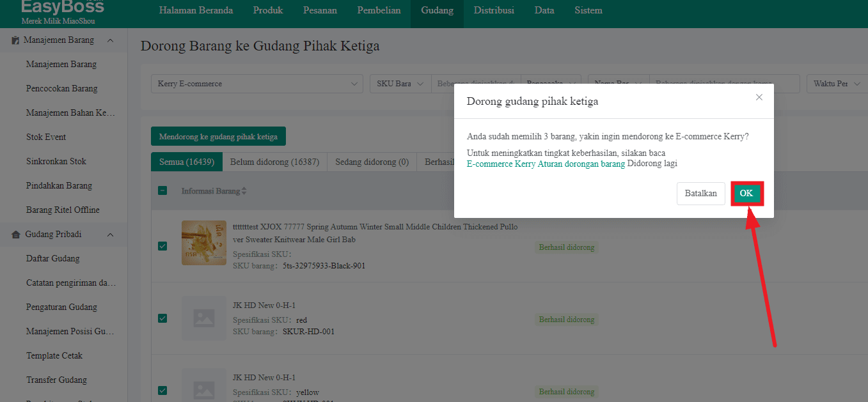This screenshot has height=402, width=868.
Task: Uncheck the SKUR-HD-001 red item checkbox
Action: pos(162,318)
